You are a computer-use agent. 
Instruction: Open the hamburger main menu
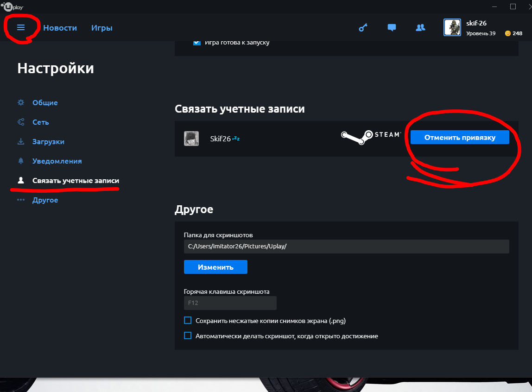(21, 27)
